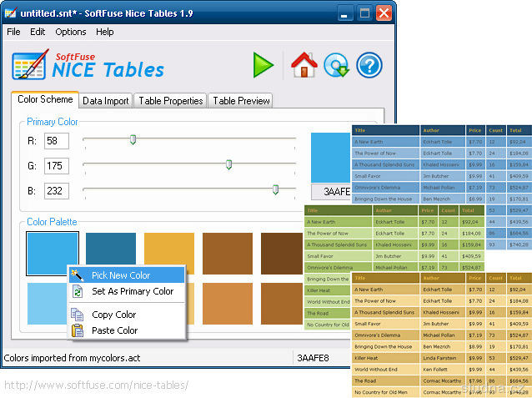
Task: Select the dark brown top-row palette swatch
Action: click(x=282, y=254)
